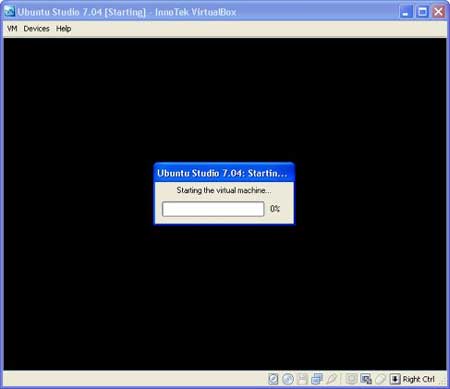Minimize the VirtualBox window
Image resolution: width=450 pixels, height=389 pixels.
(x=406, y=12)
